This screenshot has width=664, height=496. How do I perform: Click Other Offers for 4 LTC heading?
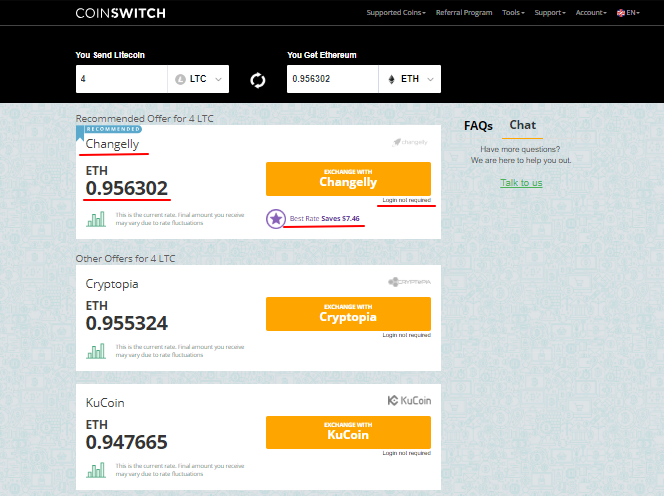pos(125,259)
